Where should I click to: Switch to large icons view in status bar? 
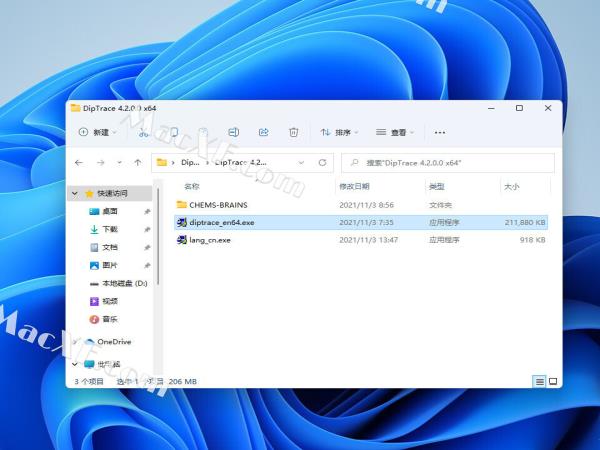coord(553,381)
